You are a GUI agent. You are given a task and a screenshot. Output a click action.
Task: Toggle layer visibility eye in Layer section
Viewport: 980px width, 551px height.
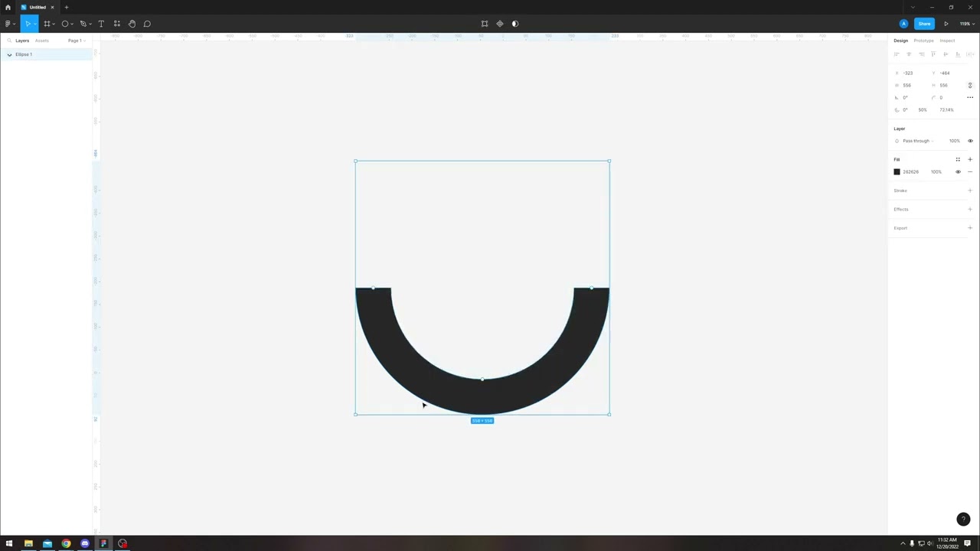[x=970, y=141]
